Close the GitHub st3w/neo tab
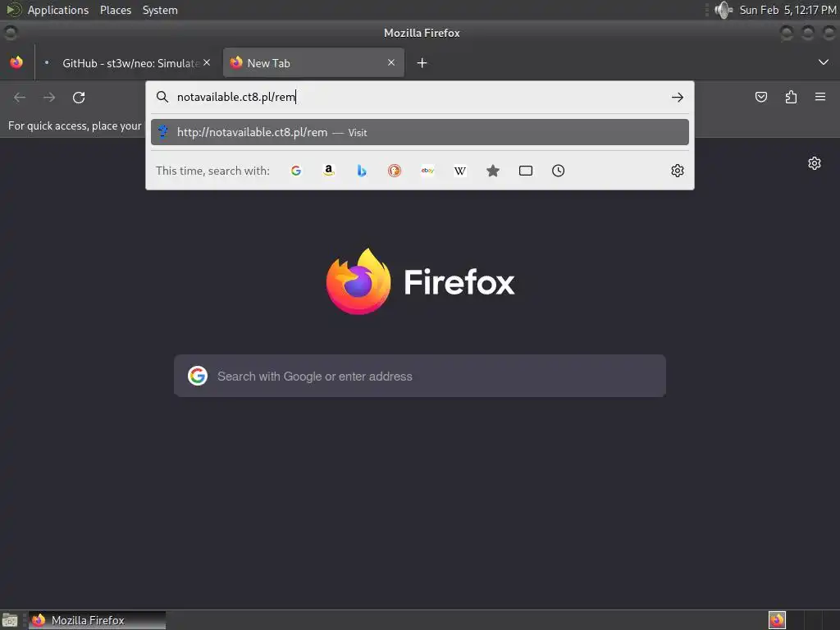 207,62
